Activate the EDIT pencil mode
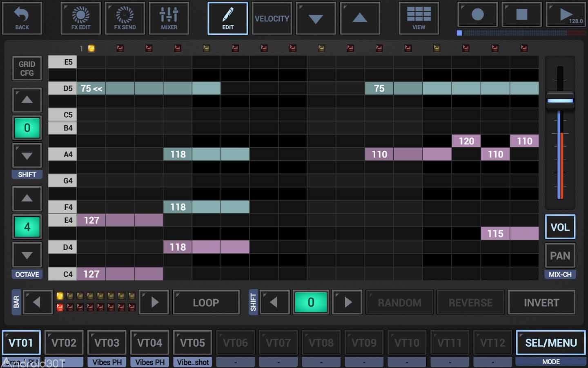The height and width of the screenshot is (368, 588). 228,18
